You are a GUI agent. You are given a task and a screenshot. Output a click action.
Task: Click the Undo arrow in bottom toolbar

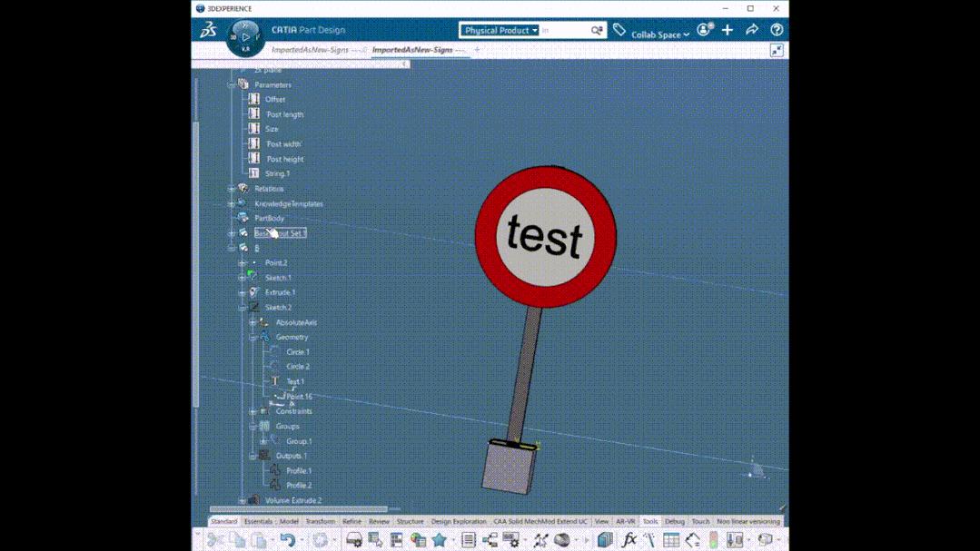(287, 540)
